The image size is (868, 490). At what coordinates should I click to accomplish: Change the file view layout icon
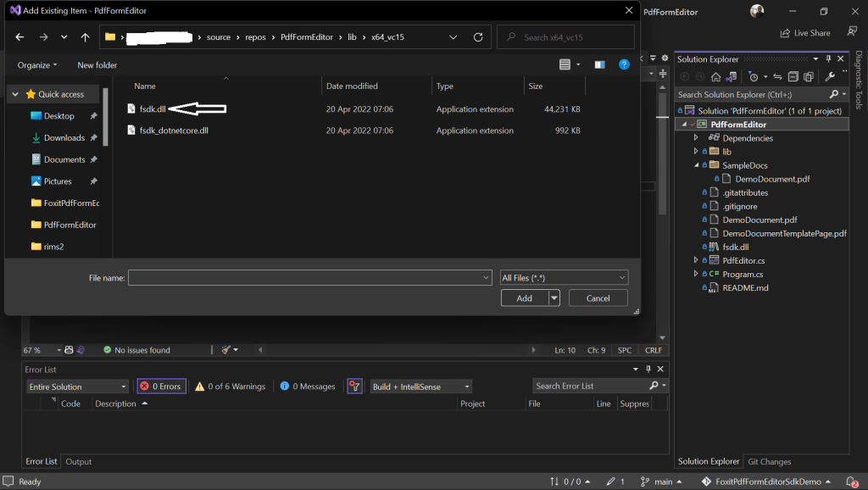tap(565, 64)
